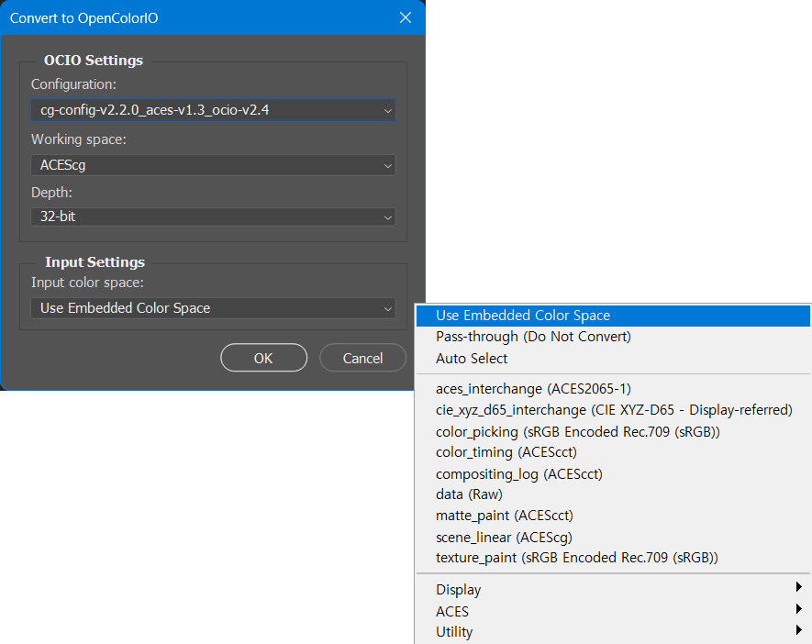Choose the color_picking color space entry
The width and height of the screenshot is (812, 644).
(613, 431)
